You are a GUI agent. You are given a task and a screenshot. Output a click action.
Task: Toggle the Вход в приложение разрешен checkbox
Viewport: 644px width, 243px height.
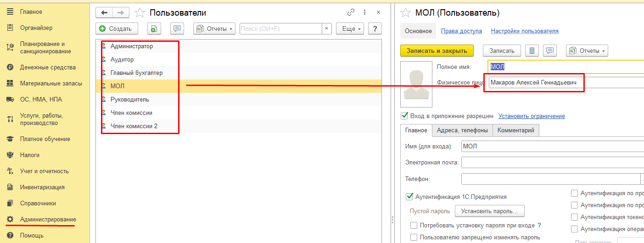point(404,116)
